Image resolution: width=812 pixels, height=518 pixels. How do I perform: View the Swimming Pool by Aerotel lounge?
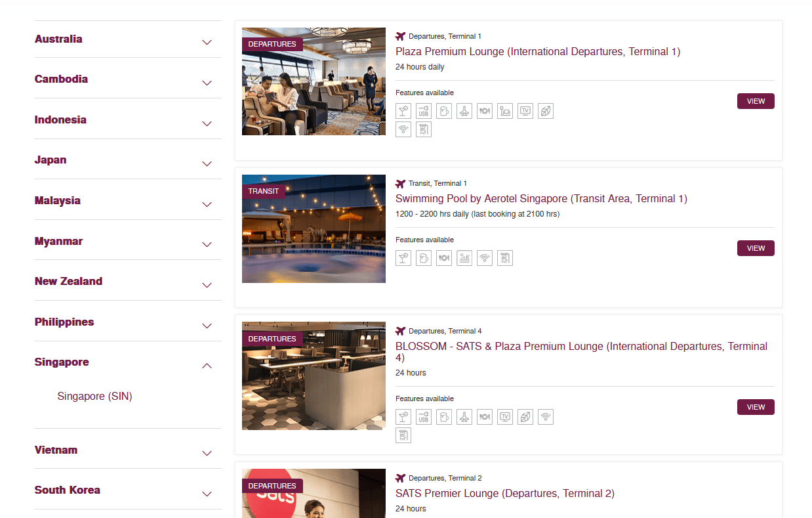click(756, 248)
